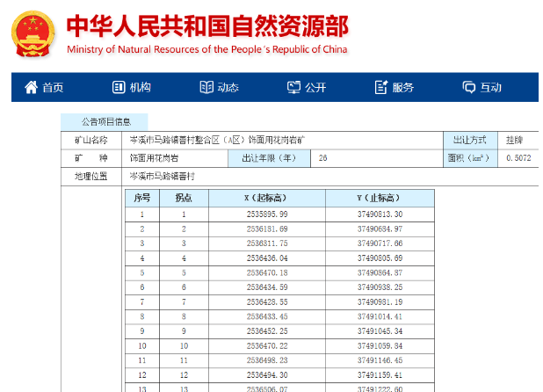The image size is (543, 392).
Task: Click the 挂牌 transfer method cell
Action: (514, 140)
